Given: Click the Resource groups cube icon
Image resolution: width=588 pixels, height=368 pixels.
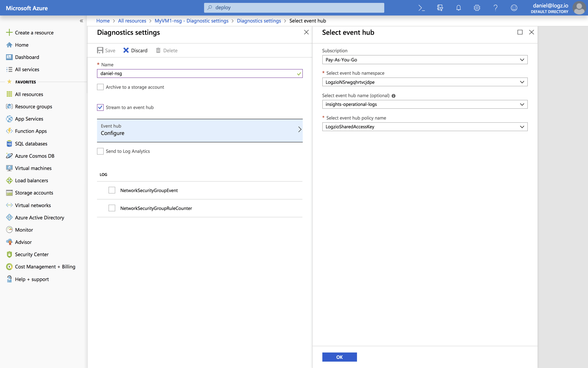Looking at the screenshot, I should [x=9, y=107].
